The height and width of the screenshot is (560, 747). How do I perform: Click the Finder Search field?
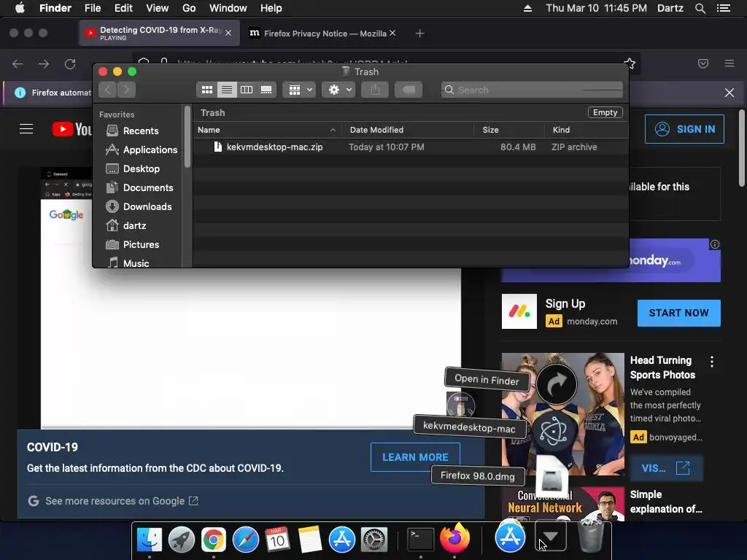(532, 90)
